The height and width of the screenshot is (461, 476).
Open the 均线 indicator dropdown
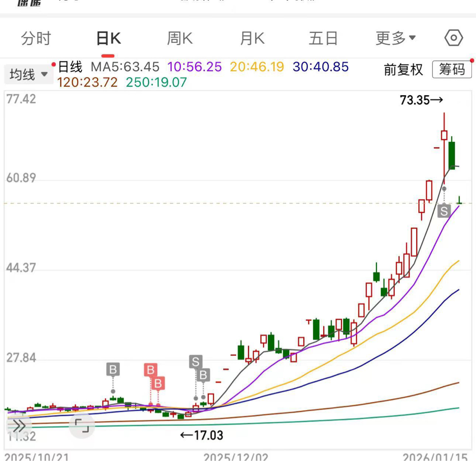coord(28,74)
